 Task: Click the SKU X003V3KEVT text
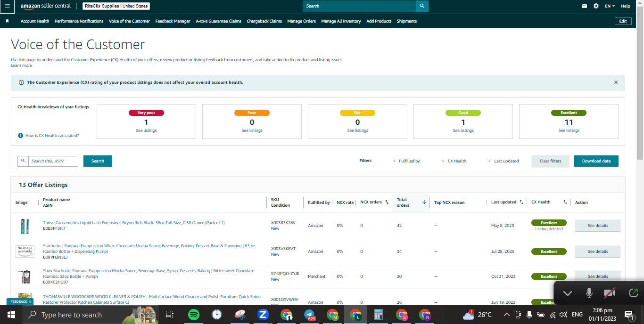(x=283, y=249)
